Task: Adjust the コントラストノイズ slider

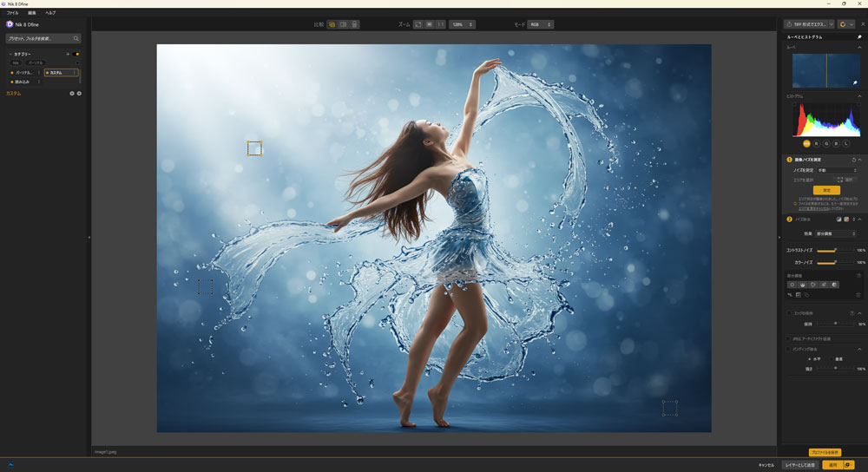Action: 835,250
